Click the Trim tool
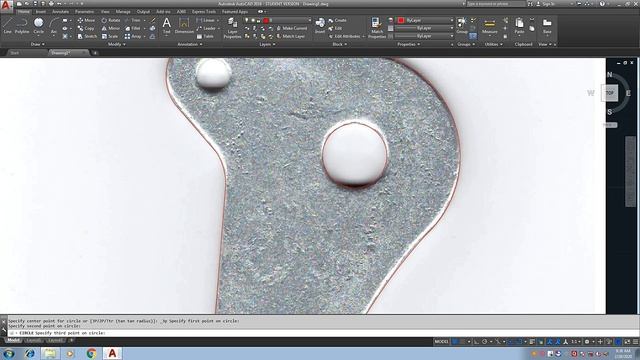The image size is (640, 360). (x=133, y=20)
